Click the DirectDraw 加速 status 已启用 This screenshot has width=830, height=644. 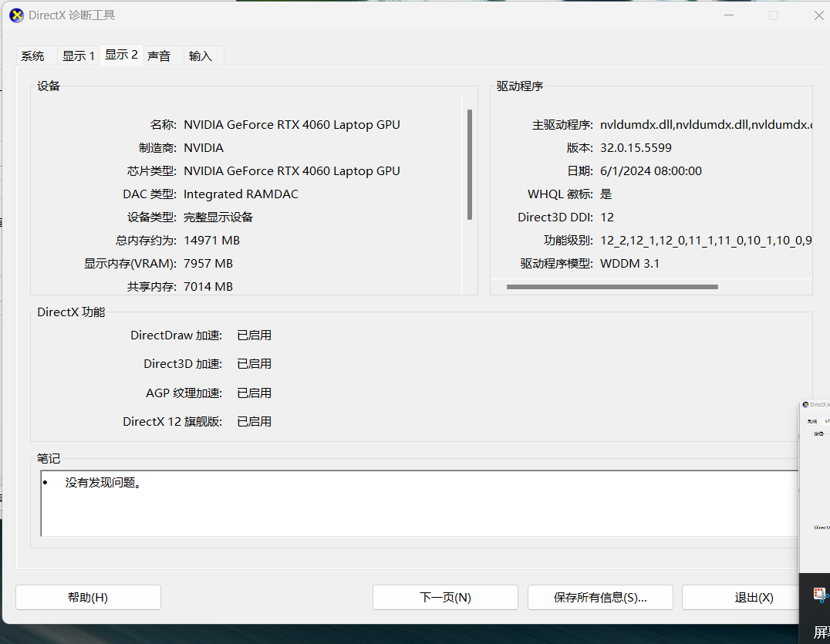[x=254, y=335]
